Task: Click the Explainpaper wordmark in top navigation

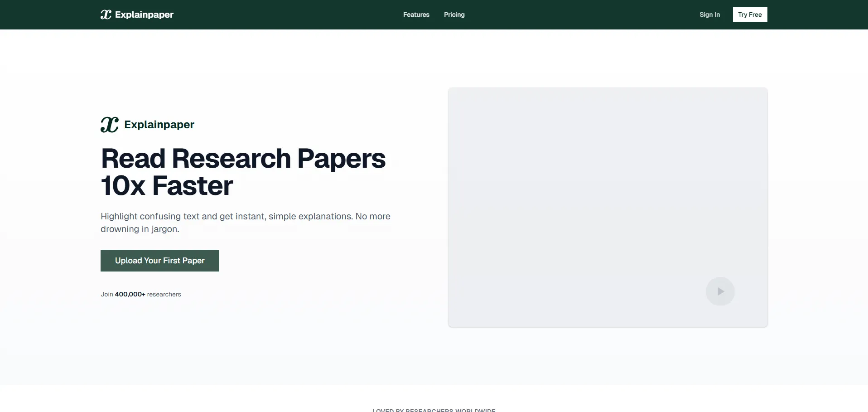Action: coord(144,15)
